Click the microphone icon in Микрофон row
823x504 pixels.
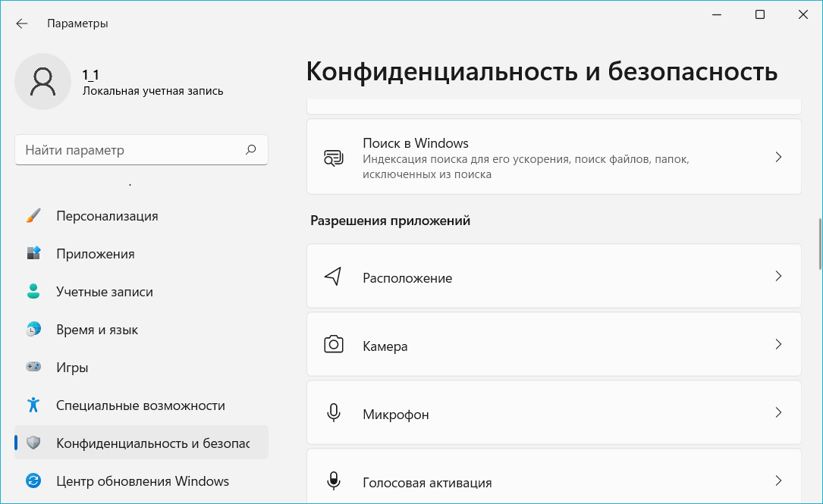(333, 413)
